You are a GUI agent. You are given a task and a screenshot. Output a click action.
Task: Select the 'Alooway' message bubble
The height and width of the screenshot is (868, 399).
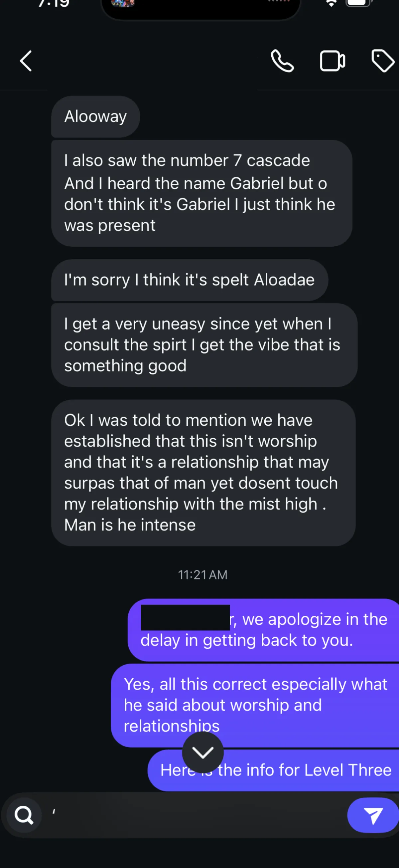[96, 116]
